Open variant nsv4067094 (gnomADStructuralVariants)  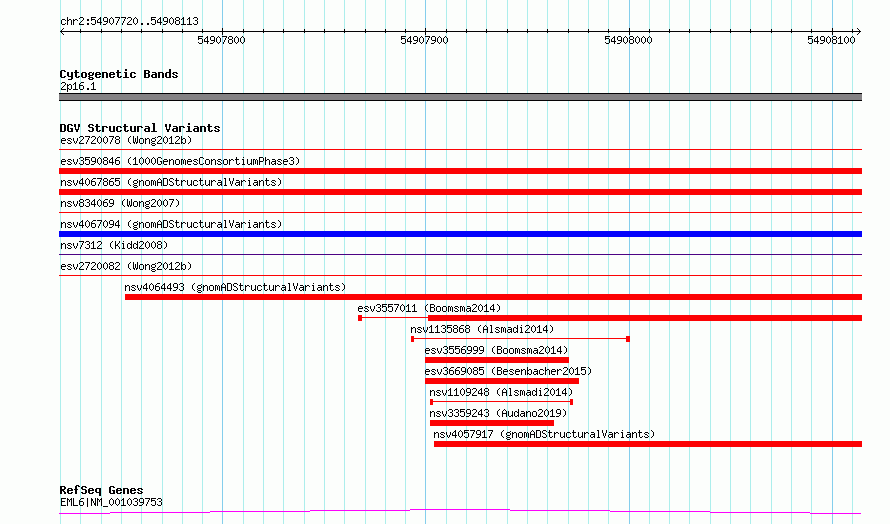(x=171, y=224)
